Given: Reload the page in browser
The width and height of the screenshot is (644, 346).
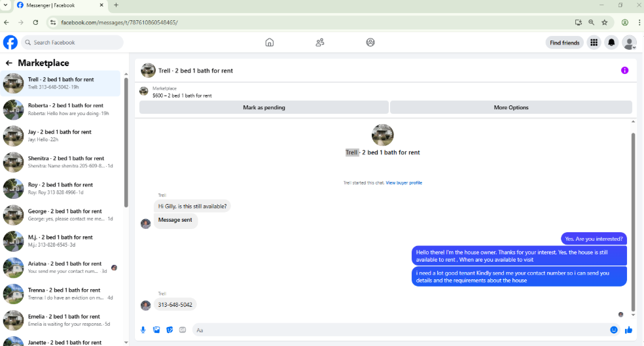Looking at the screenshot, I should 36,23.
